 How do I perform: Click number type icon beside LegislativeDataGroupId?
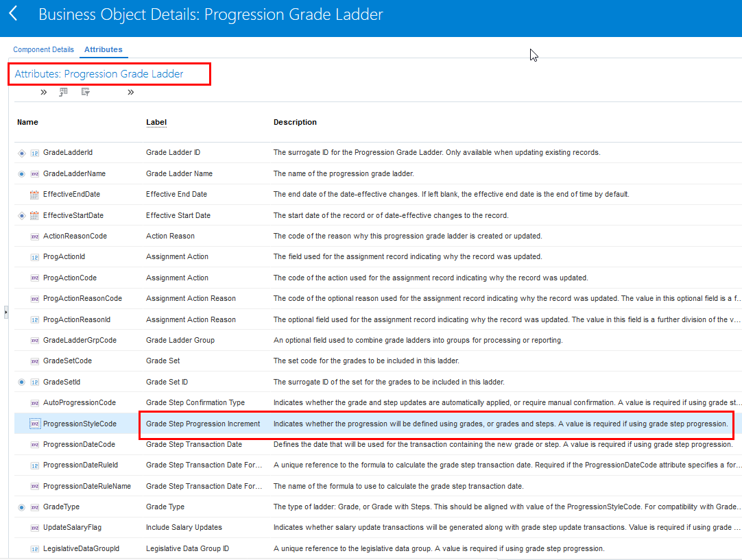point(34,549)
